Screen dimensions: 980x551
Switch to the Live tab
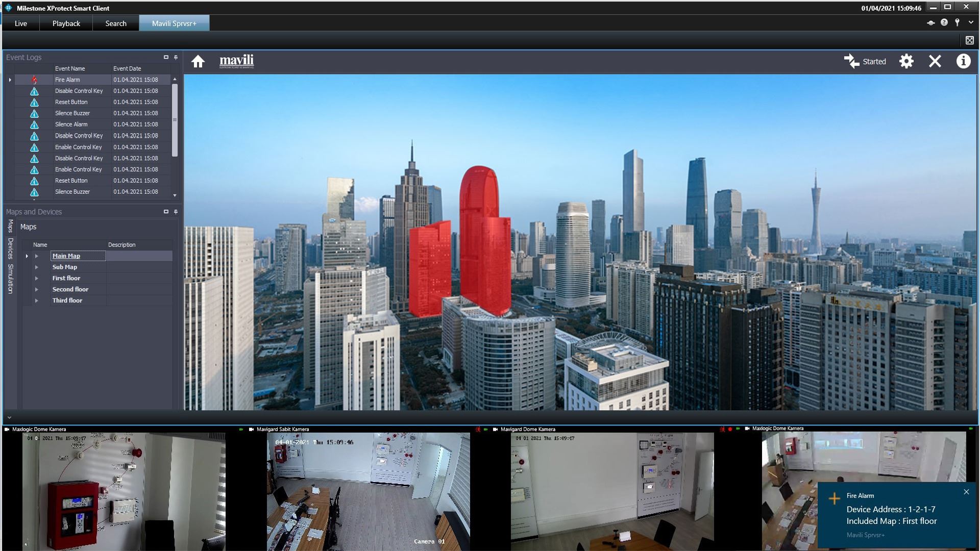coord(21,23)
